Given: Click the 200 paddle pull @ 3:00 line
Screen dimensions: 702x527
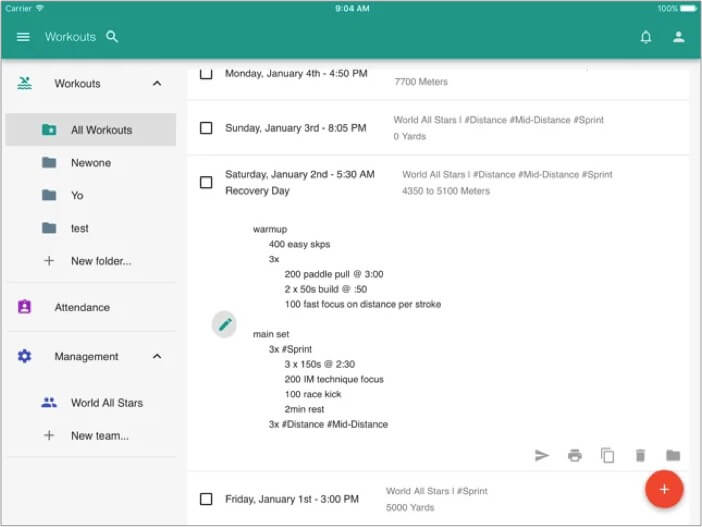Looking at the screenshot, I should click(334, 274).
